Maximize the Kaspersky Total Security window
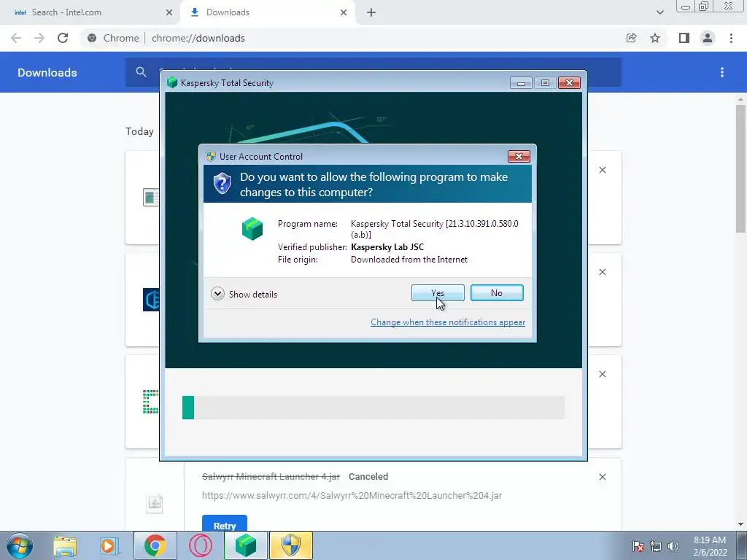This screenshot has height=560, width=747. [545, 83]
